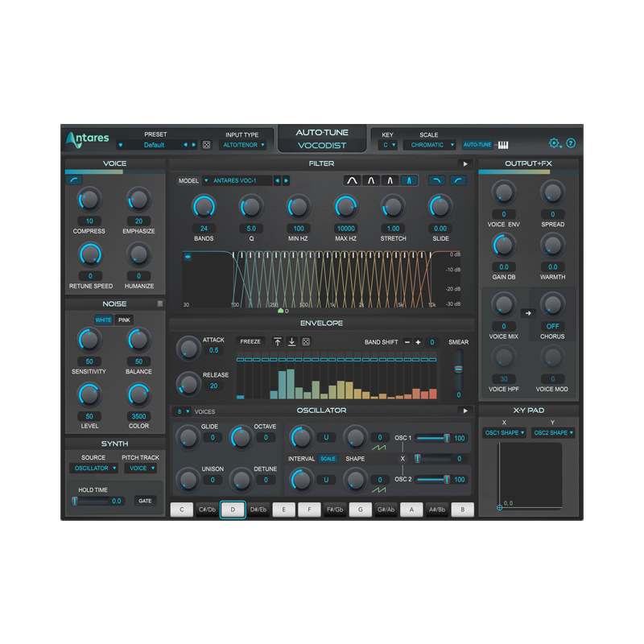
Task: Click the oscillator cross-mod X button
Action: tap(402, 459)
